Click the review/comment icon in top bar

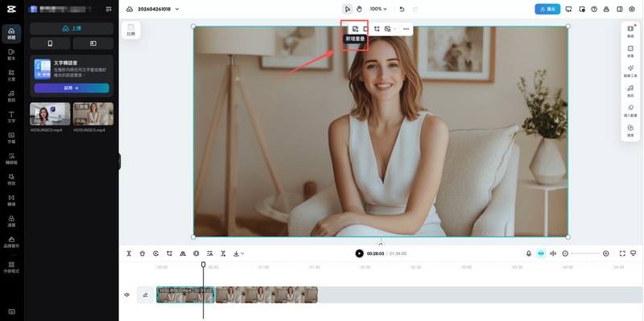581,9
